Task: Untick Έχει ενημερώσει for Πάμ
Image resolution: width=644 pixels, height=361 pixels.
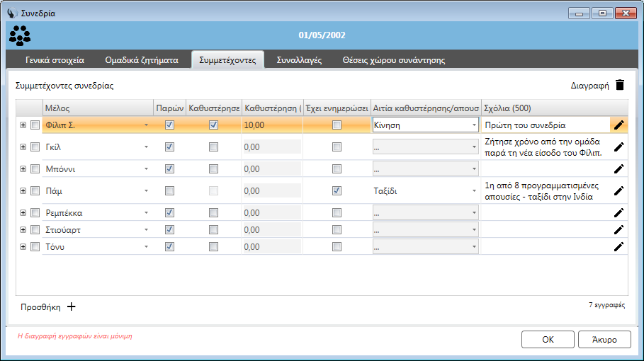Action: [337, 190]
